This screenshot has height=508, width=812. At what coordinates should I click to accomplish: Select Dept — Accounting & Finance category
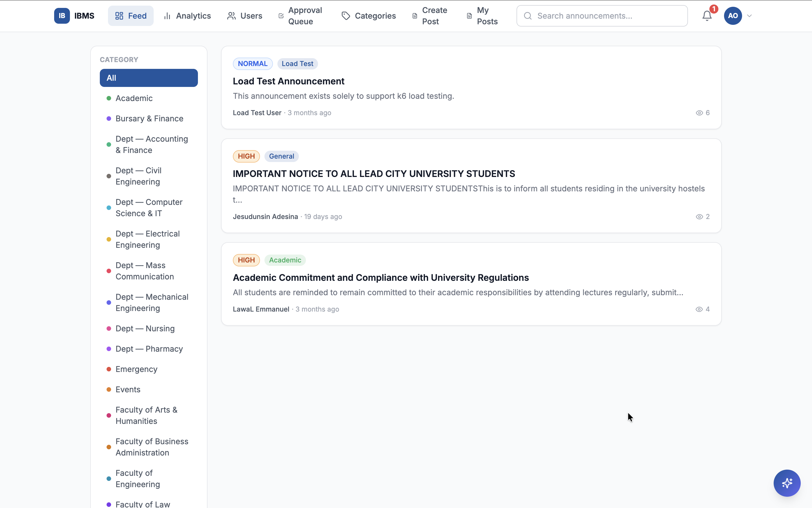click(149, 144)
